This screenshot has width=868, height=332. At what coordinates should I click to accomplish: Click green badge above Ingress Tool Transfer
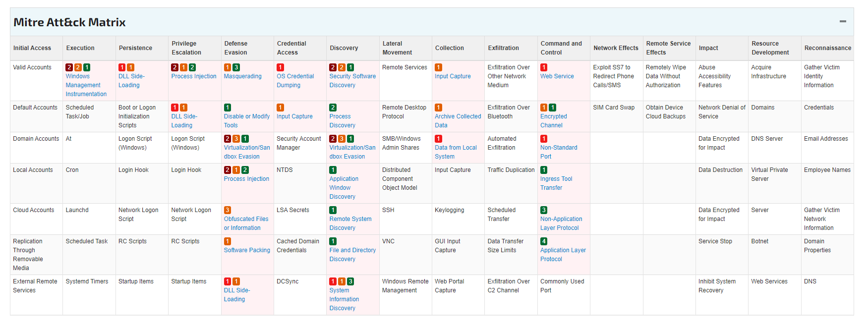coord(544,170)
